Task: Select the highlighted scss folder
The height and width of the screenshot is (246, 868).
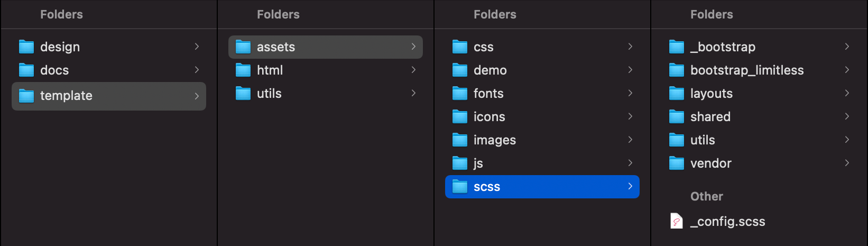Action: point(542,187)
